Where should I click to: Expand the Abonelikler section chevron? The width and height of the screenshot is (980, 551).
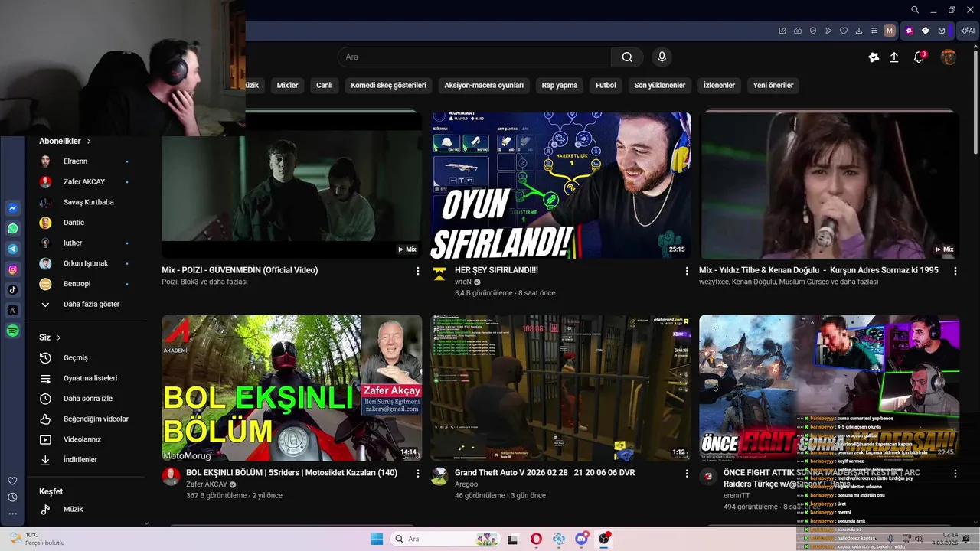click(89, 142)
